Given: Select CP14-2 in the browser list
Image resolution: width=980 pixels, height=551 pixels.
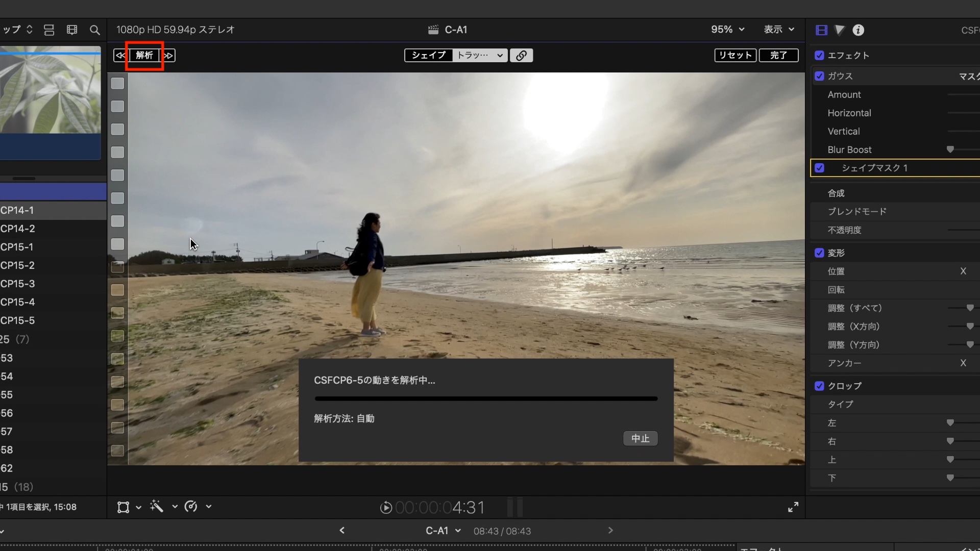Looking at the screenshot, I should click(x=18, y=229).
